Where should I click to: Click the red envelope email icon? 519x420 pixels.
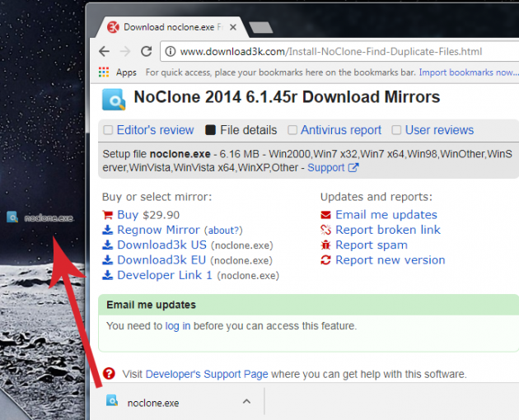point(325,215)
